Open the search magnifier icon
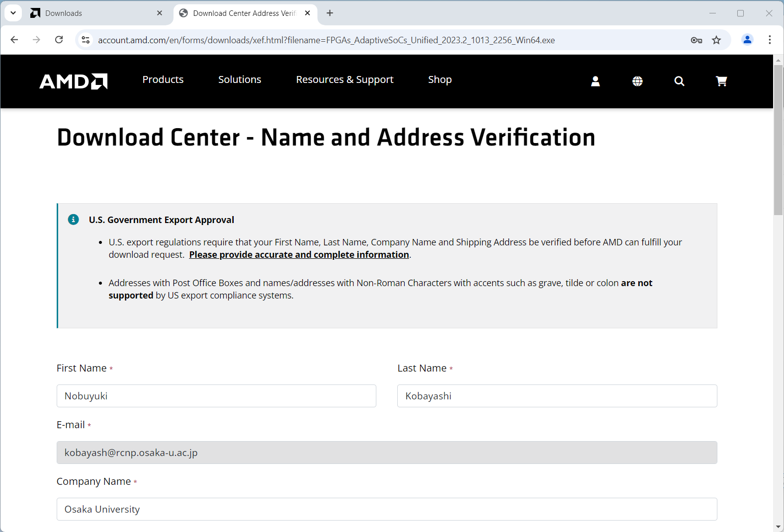 click(x=679, y=81)
